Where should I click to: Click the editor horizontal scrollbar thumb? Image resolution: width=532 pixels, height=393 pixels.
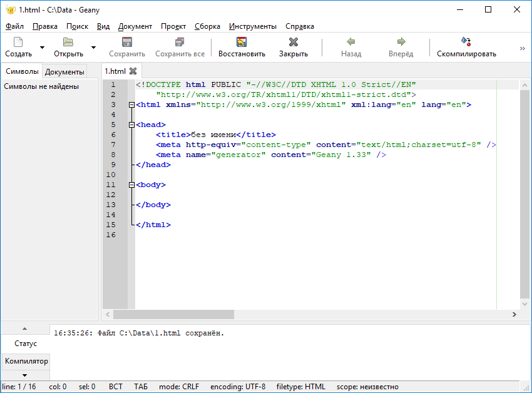[173, 315]
